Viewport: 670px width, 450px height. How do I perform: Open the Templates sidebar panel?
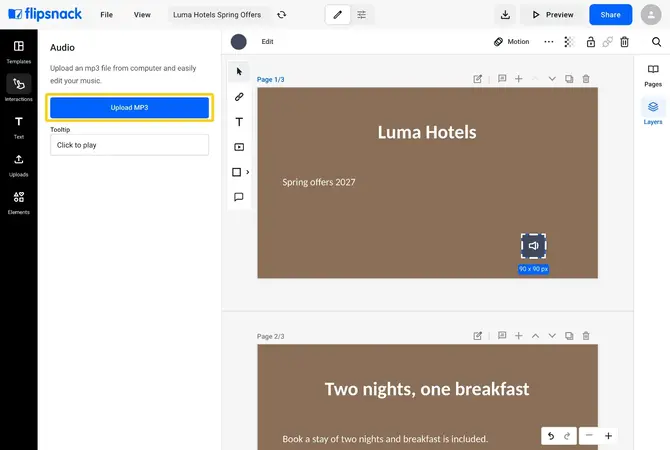click(19, 52)
